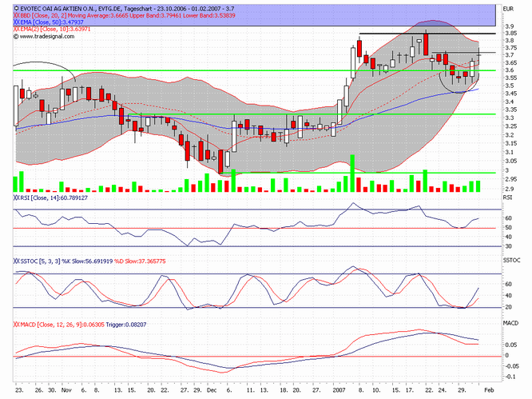This screenshot has width=532, height=399.
Task: Click the 3.05 price axis value
Action: tap(510, 162)
